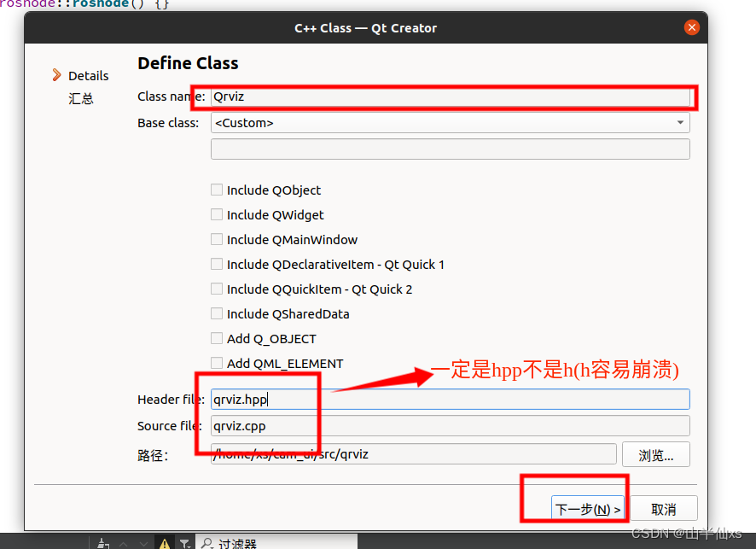Screen dimensions: 756x549
Task: Click the Source file label
Action: point(170,426)
